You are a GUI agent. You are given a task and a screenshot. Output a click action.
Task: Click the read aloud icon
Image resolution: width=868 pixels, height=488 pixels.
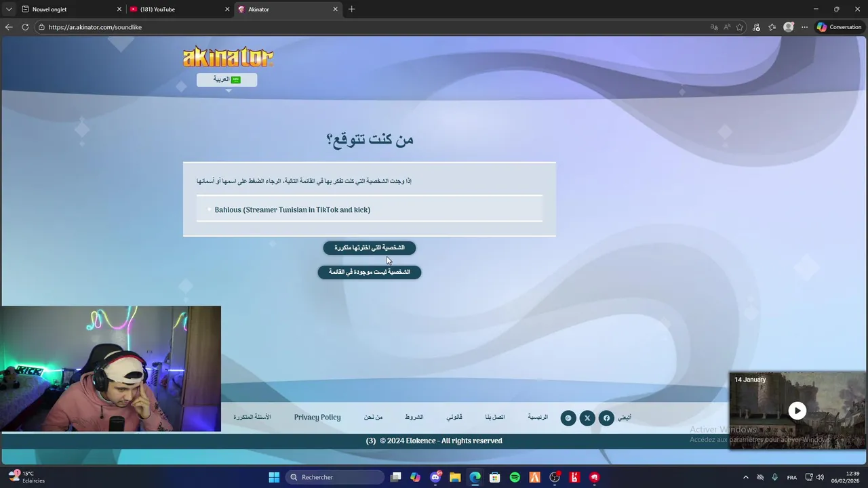click(727, 27)
